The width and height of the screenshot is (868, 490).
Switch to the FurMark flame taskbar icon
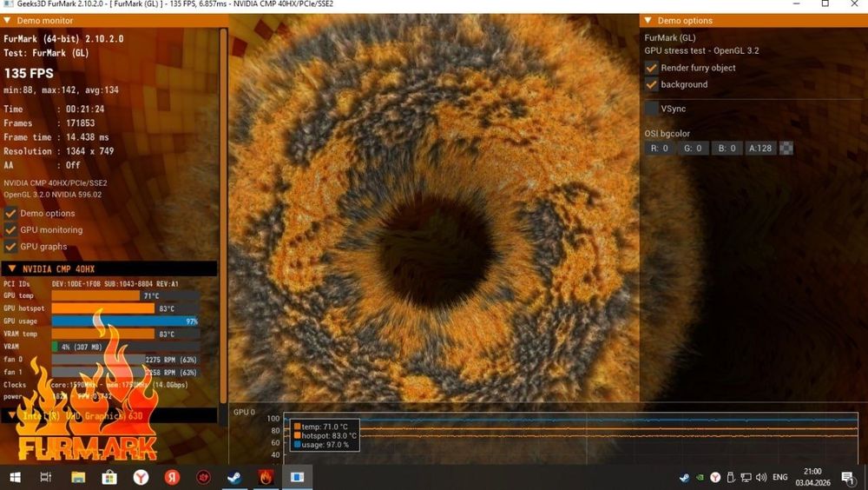click(x=266, y=477)
